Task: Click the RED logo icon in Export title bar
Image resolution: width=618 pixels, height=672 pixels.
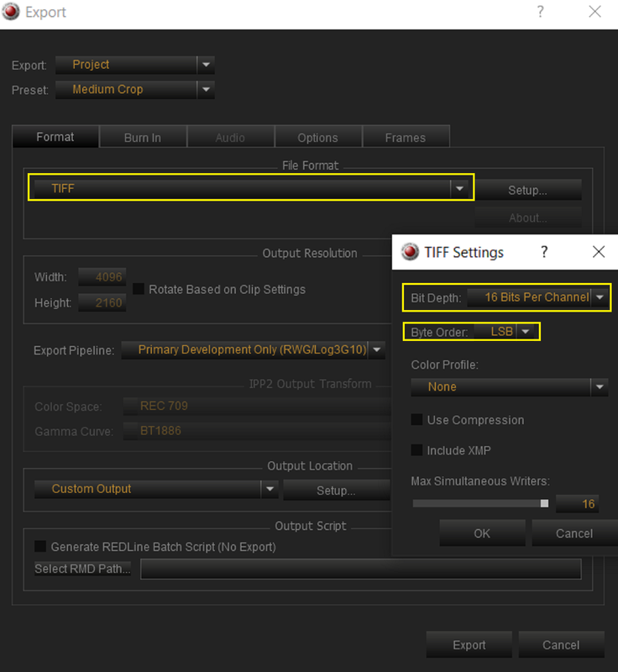Action: click(x=11, y=12)
